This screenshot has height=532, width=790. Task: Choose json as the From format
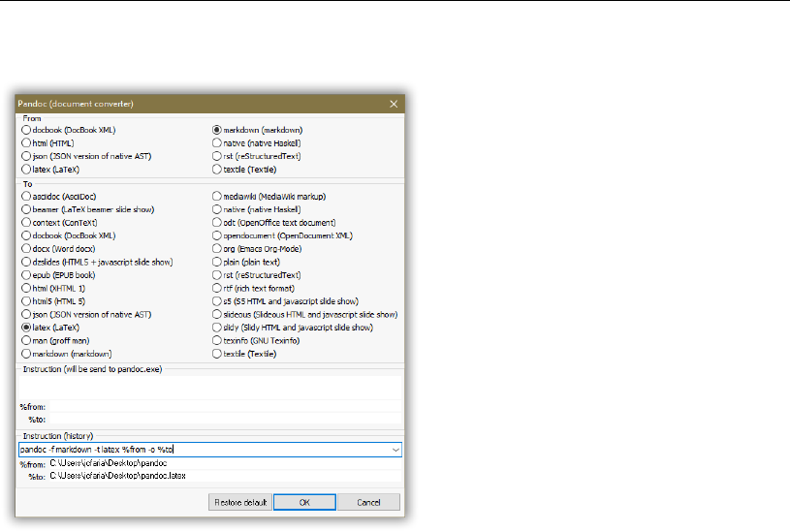[86, 156]
